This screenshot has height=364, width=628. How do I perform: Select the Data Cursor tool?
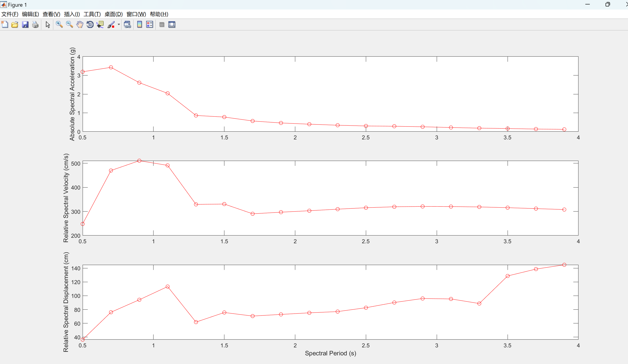100,25
